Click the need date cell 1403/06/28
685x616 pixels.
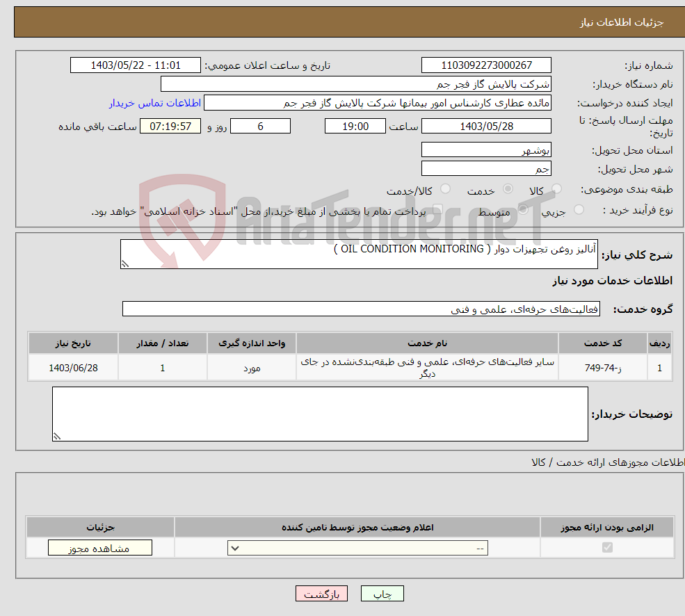click(x=74, y=368)
